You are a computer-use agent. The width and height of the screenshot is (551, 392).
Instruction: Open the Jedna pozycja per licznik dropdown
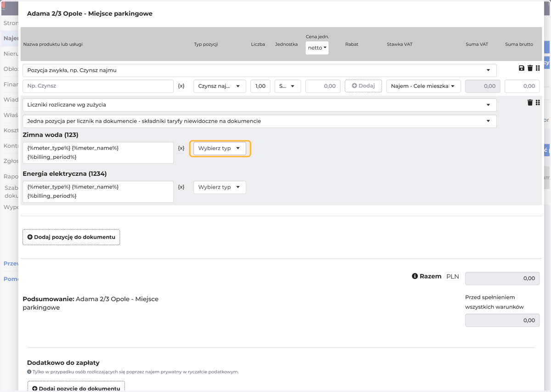(259, 121)
